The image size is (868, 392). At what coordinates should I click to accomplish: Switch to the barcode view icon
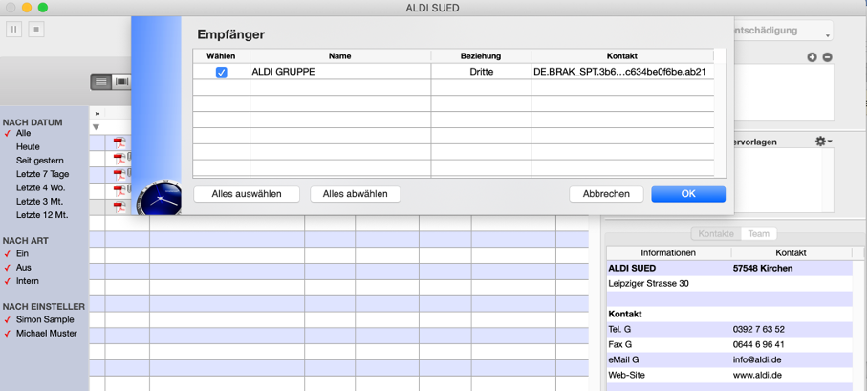pyautogui.click(x=121, y=82)
